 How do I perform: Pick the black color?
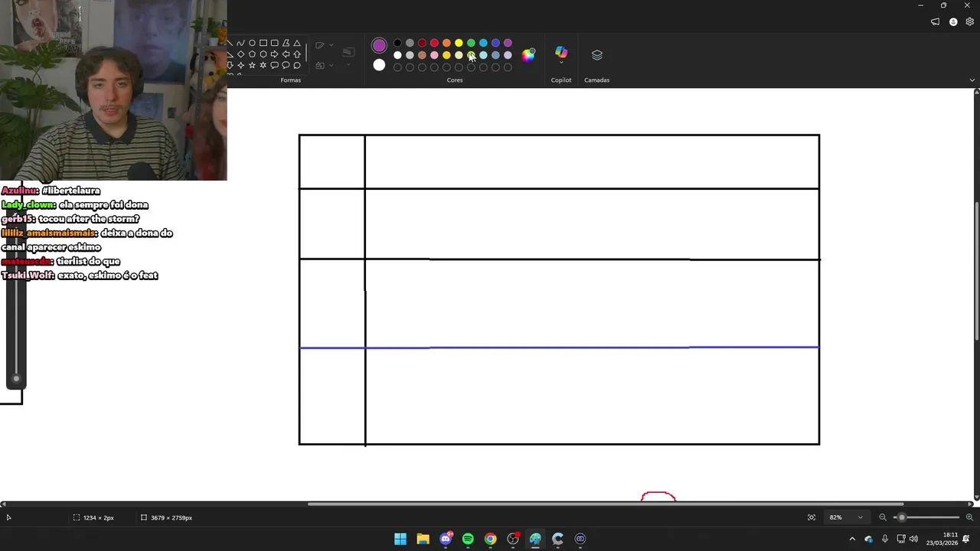(397, 43)
